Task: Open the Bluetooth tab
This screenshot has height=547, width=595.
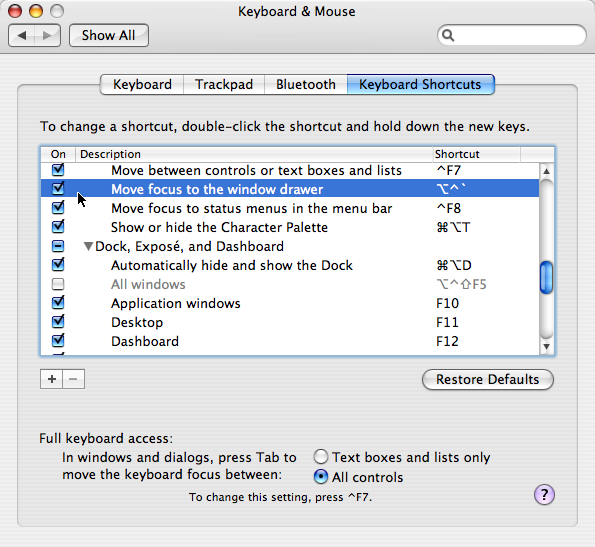Action: click(x=306, y=84)
